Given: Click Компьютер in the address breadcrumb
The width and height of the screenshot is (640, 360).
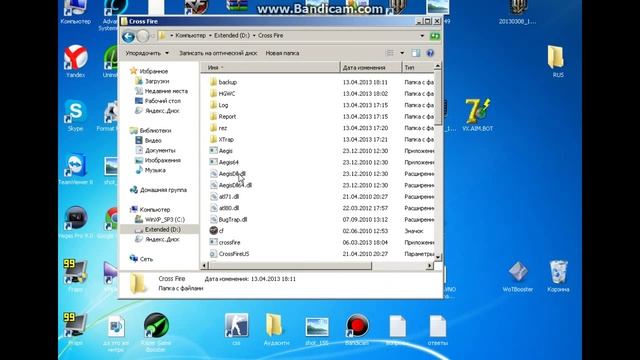Looking at the screenshot, I should point(191,36).
